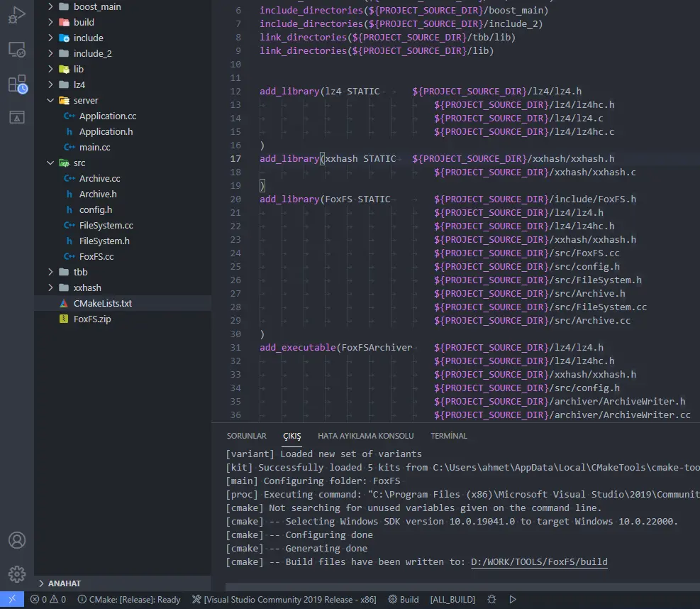This screenshot has height=609, width=700.
Task: Switch to the HATA AYIKLAMA KONSOLU tab
Action: tap(366, 436)
